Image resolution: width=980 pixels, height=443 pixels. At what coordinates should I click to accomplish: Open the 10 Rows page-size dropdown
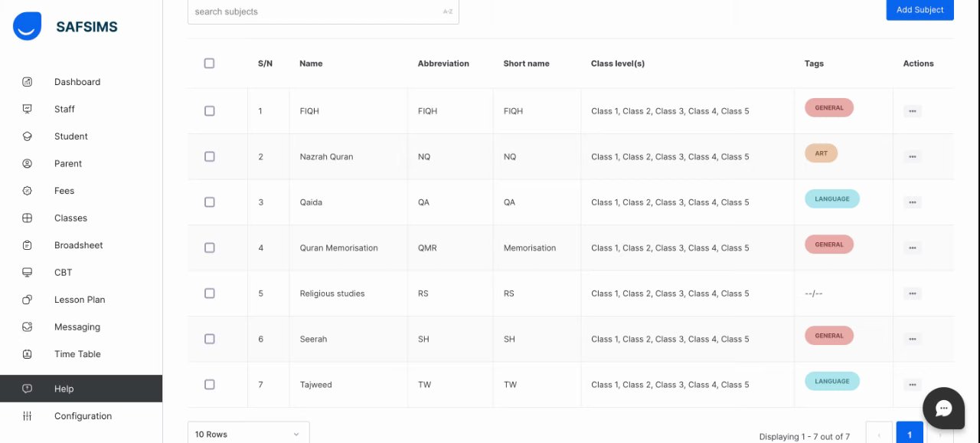(x=248, y=434)
